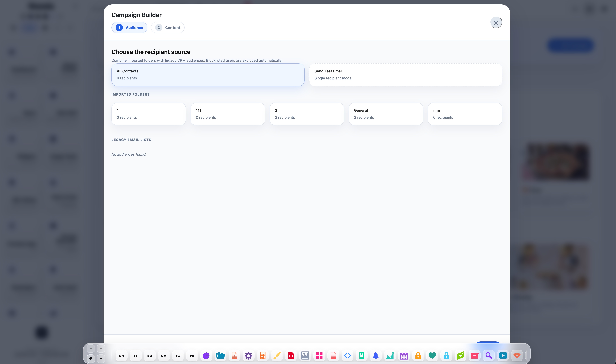
Task: Open the VB dock shortcut
Action: tap(192, 355)
